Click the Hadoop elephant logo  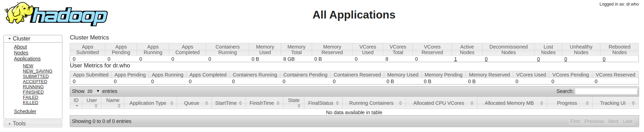click(x=56, y=14)
